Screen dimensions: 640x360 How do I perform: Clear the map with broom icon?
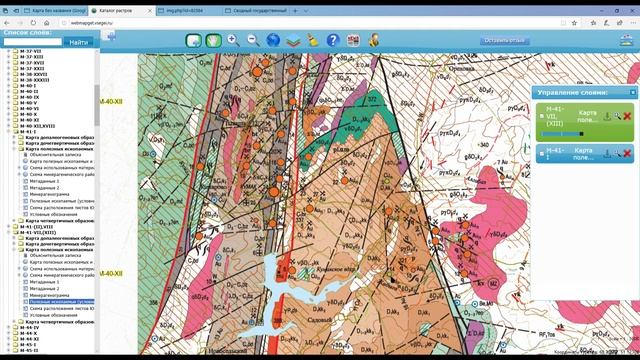[313, 40]
